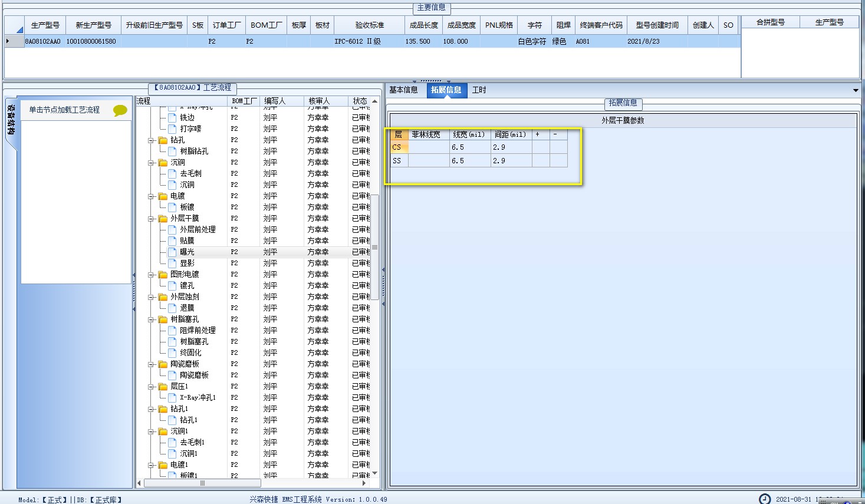
Task: Click the tree's horizontal scrollbar right arrow
Action: 364,483
